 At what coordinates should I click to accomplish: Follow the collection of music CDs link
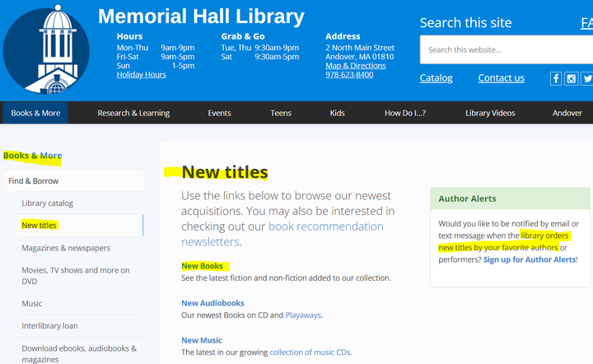[310, 352]
